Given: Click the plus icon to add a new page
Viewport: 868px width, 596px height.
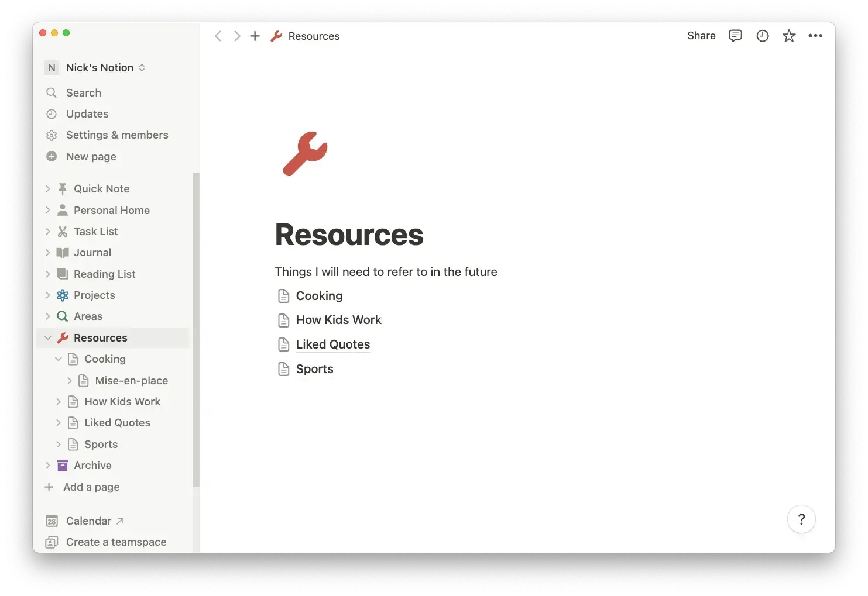Looking at the screenshot, I should 255,36.
